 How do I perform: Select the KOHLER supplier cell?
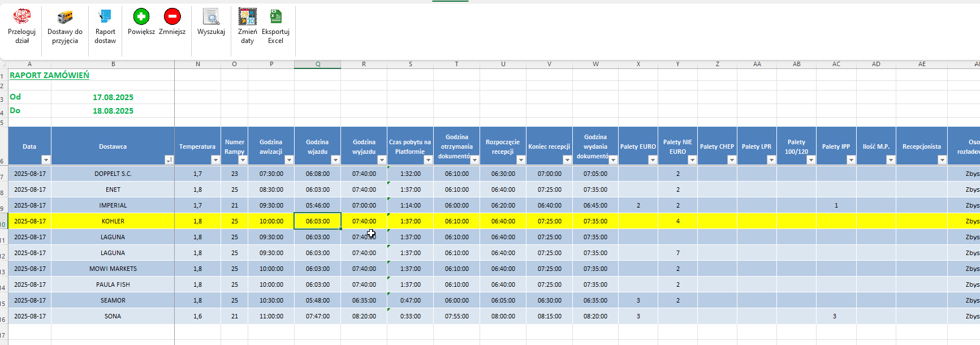(x=113, y=221)
